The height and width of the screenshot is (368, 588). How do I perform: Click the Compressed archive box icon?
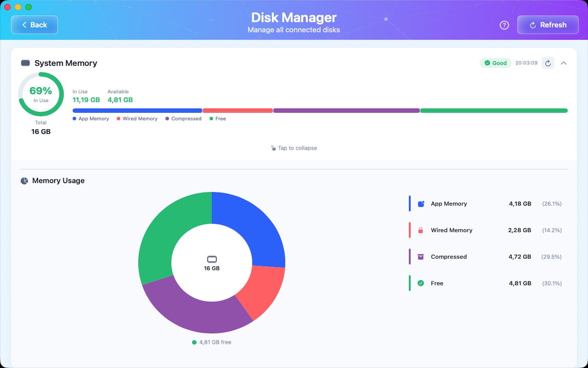[x=421, y=257]
